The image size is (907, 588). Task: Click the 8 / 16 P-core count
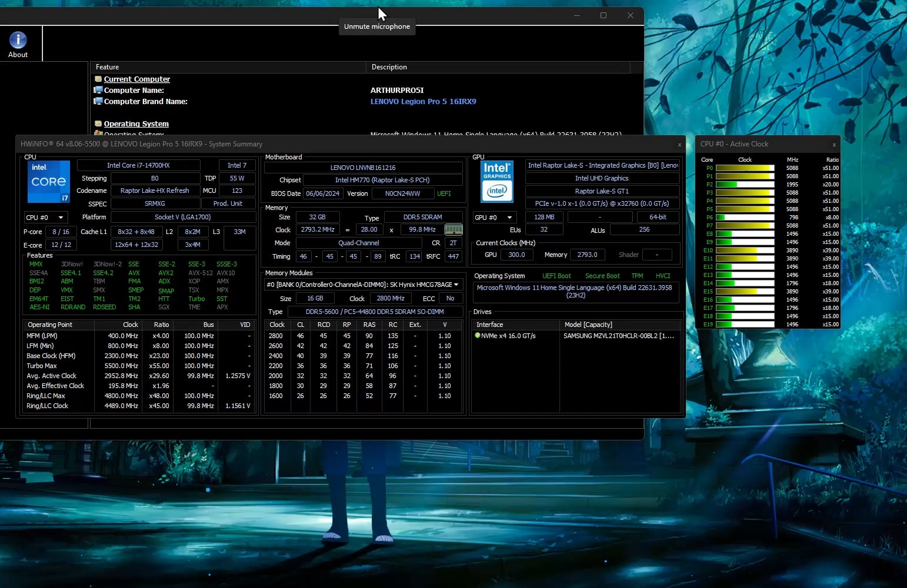(61, 232)
